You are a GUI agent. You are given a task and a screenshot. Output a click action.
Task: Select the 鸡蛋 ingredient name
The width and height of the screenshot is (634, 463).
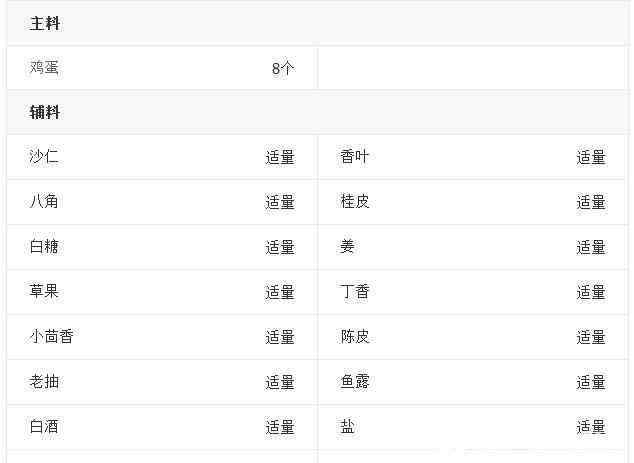point(45,68)
